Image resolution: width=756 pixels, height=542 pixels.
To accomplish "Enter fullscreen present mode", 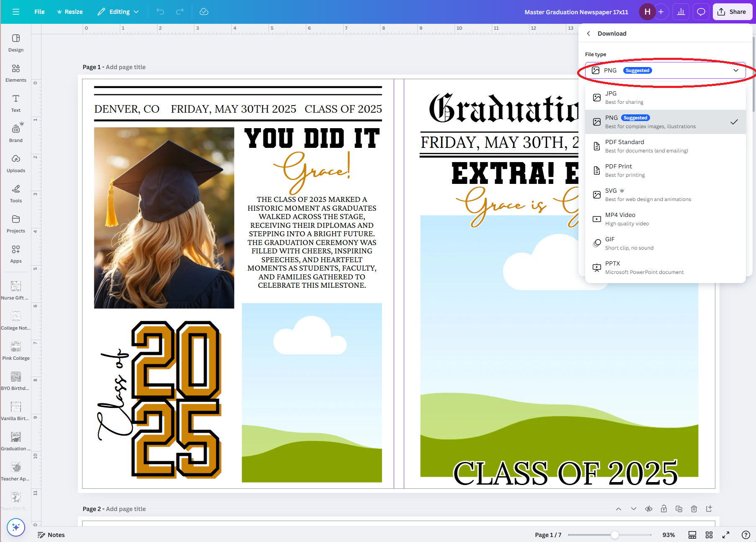I will pos(726,535).
